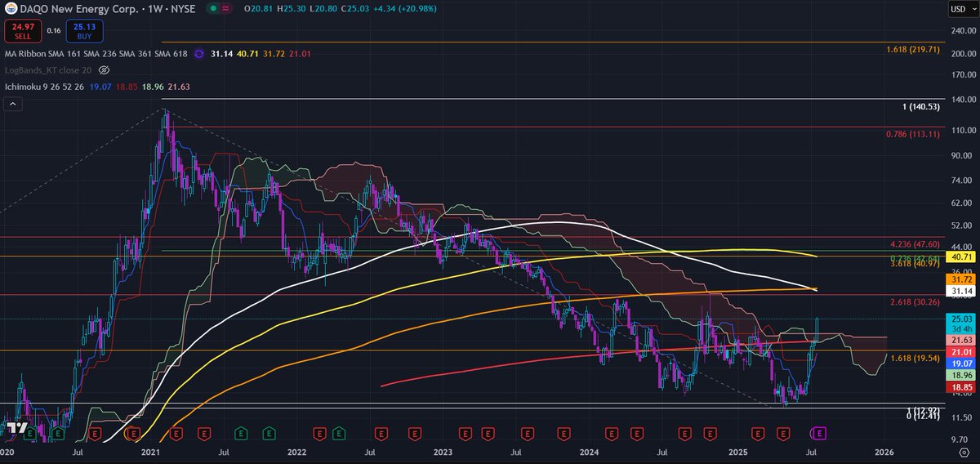Click the pink data mode indicator icon
Viewport: 980px width, 464px height.
click(x=226, y=8)
